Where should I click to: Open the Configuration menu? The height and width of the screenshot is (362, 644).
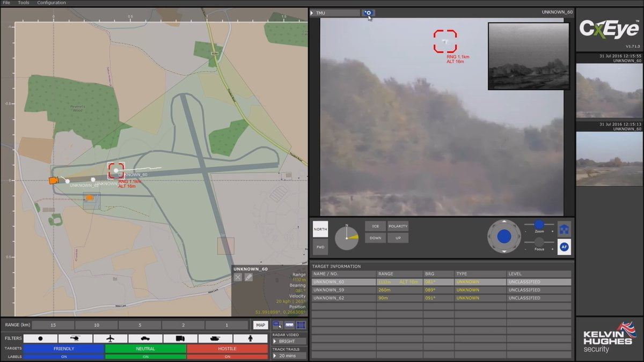coord(51,3)
